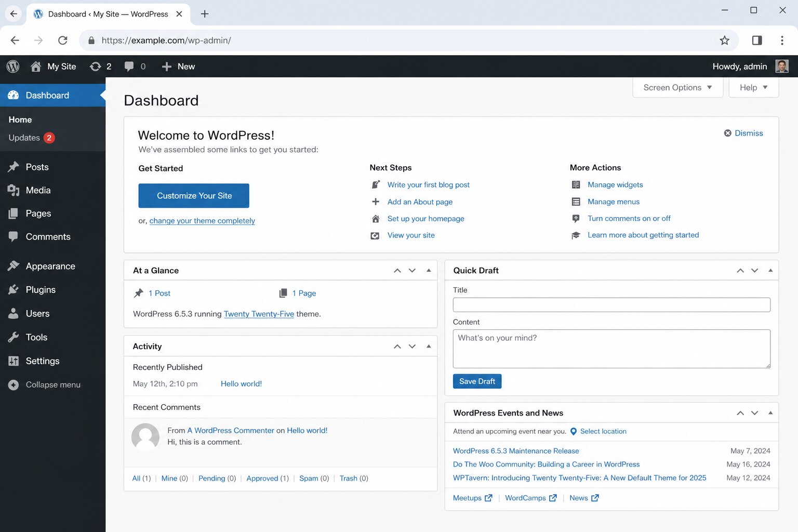Click the What's on your mind content box
This screenshot has height=532, width=798.
611,349
